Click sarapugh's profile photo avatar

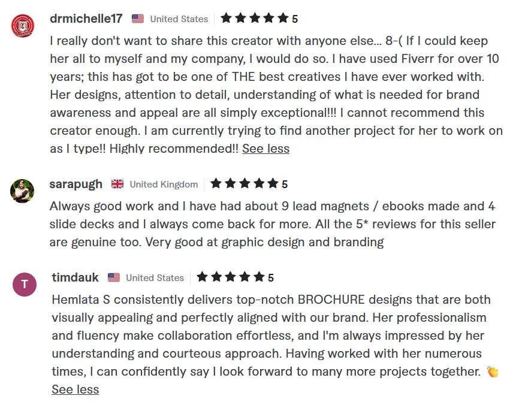click(x=23, y=191)
